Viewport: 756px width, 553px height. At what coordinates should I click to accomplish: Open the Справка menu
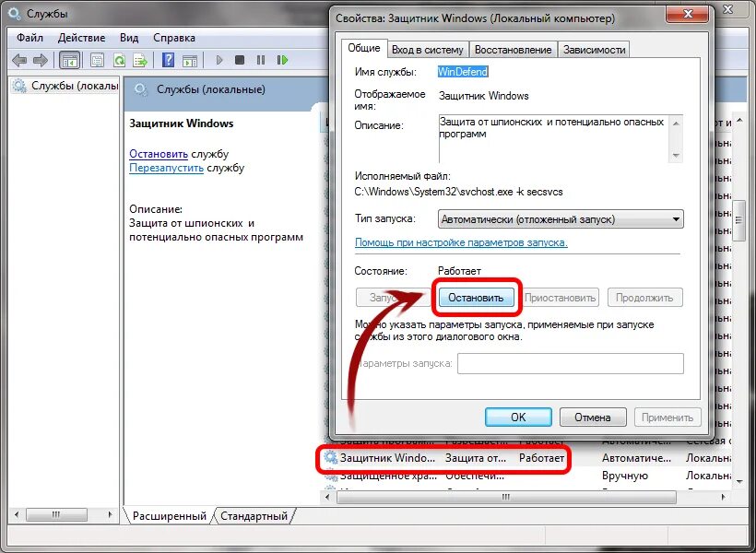tap(174, 38)
